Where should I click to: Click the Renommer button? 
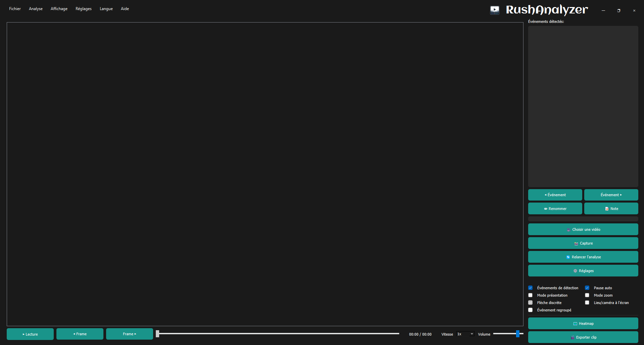(x=555, y=209)
